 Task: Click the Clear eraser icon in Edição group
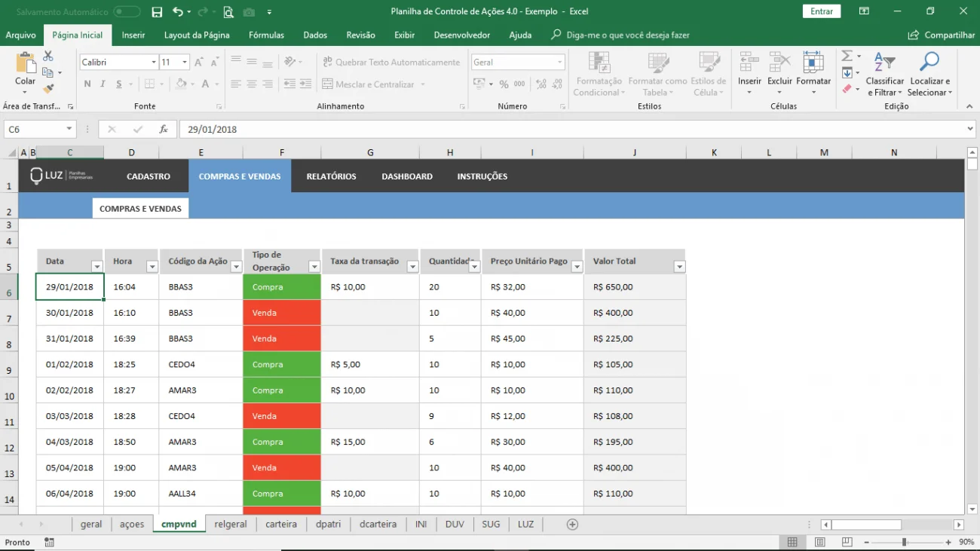click(847, 89)
